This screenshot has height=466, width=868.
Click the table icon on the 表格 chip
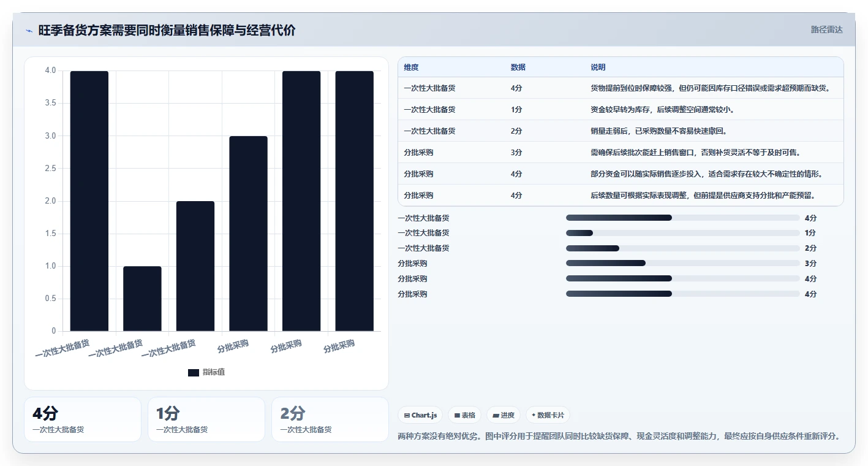click(x=457, y=416)
